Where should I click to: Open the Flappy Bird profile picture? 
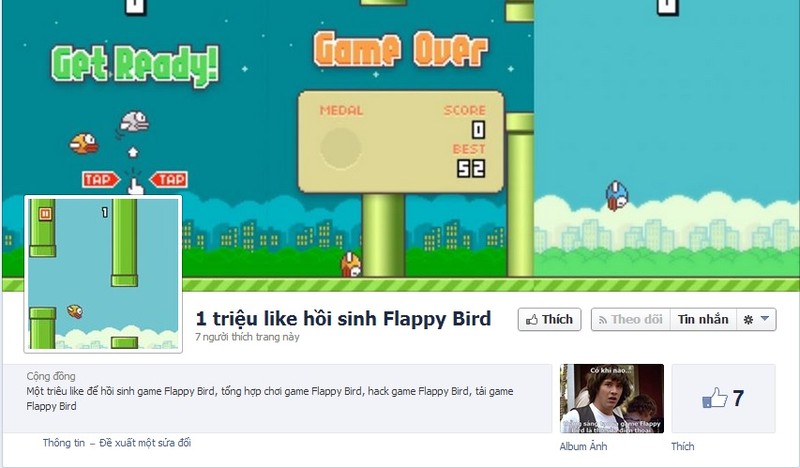tap(103, 274)
